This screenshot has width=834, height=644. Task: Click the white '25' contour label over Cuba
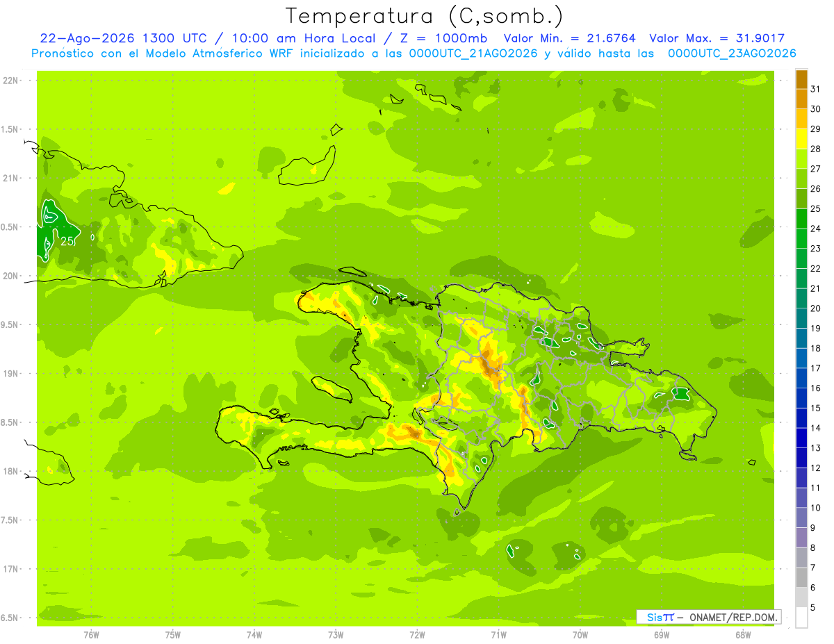[x=67, y=241]
